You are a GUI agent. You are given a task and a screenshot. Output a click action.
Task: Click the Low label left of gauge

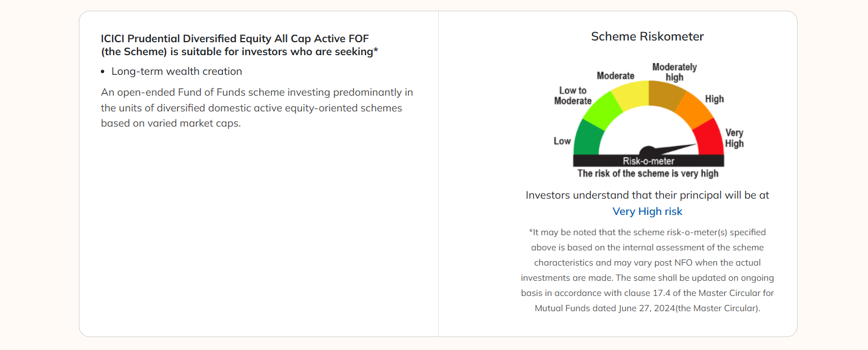[x=562, y=141]
